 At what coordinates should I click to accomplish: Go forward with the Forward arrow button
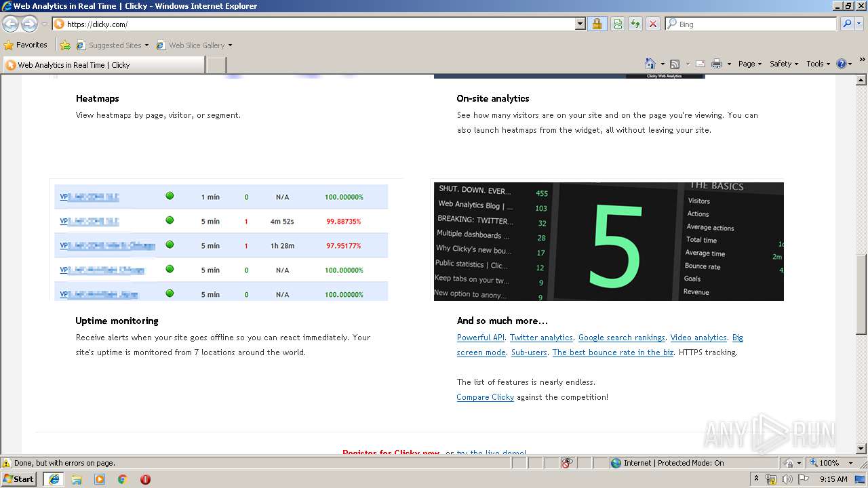29,24
